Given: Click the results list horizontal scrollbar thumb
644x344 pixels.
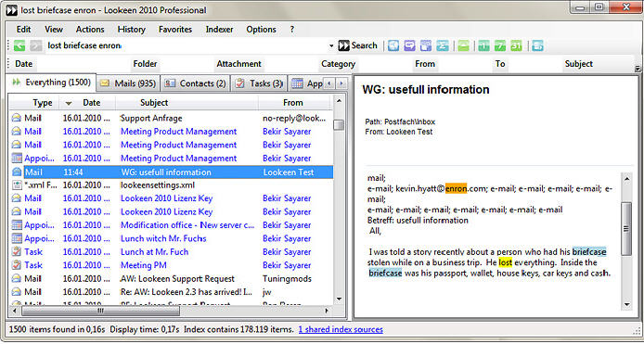Looking at the screenshot, I should click(100, 311).
